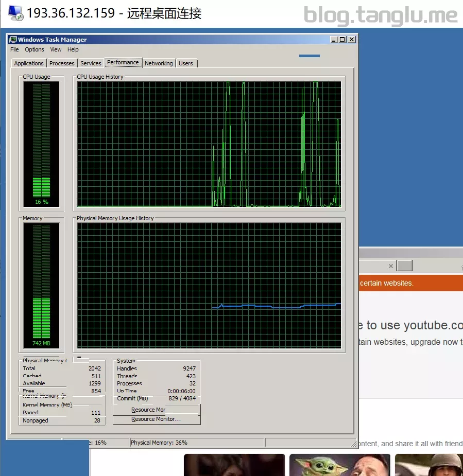Viewport: 463px width, 476px height.
Task: Switch to the Networking tab
Action: point(159,63)
